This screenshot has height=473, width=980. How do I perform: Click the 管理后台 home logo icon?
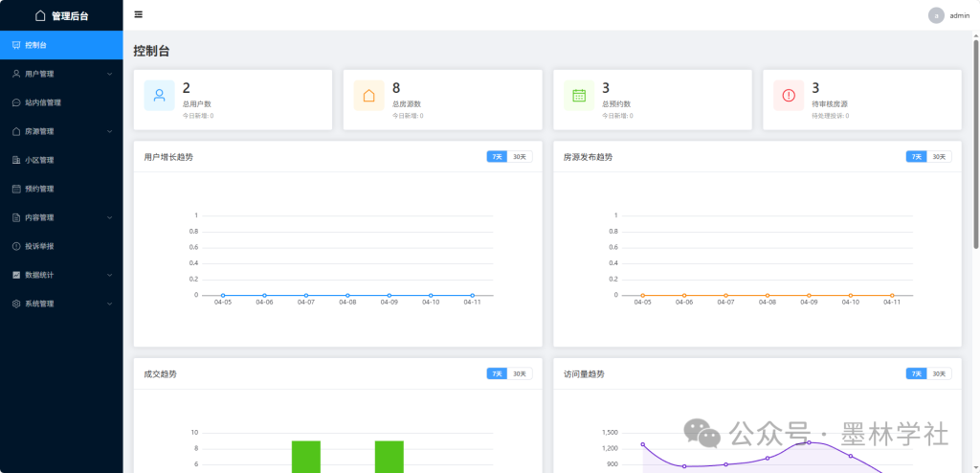(40, 15)
